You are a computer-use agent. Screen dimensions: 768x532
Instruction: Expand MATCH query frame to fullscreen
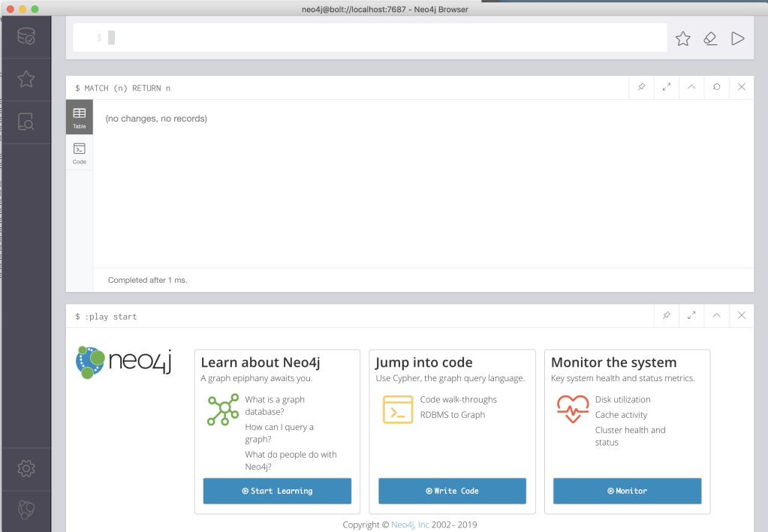(x=667, y=87)
